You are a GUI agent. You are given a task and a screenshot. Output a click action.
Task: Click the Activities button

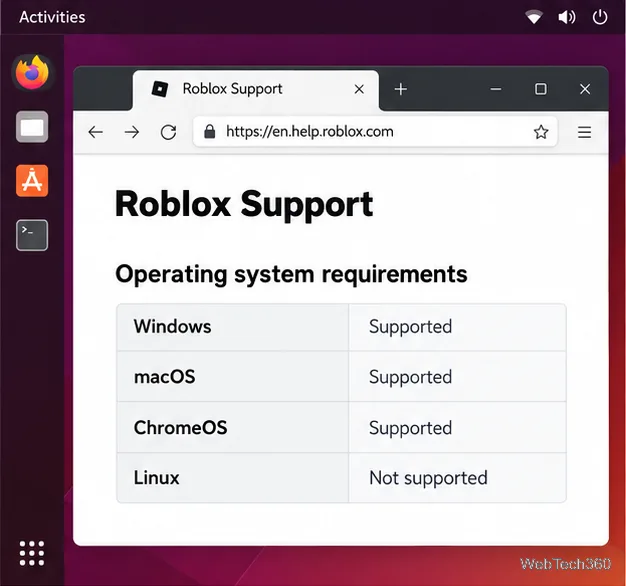click(52, 17)
